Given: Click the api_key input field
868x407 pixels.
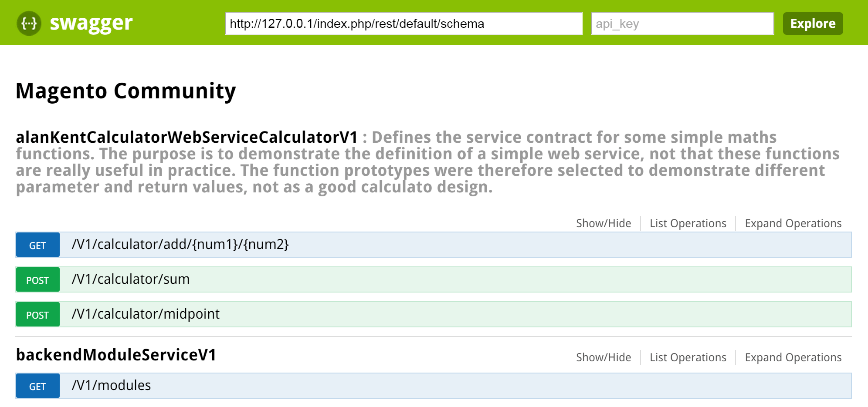Looking at the screenshot, I should click(x=682, y=24).
